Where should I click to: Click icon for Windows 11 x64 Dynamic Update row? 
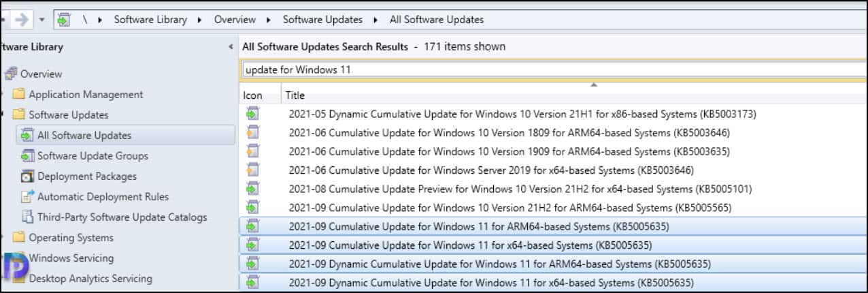(252, 282)
